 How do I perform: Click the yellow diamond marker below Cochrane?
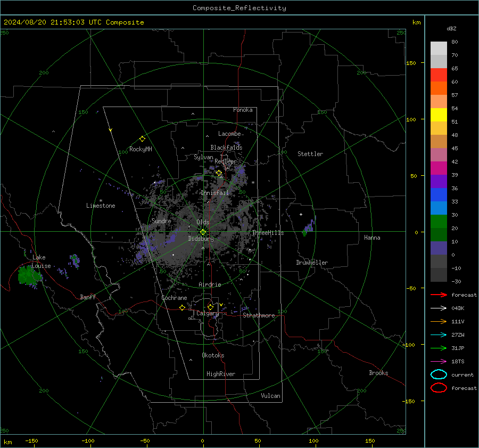182,307
